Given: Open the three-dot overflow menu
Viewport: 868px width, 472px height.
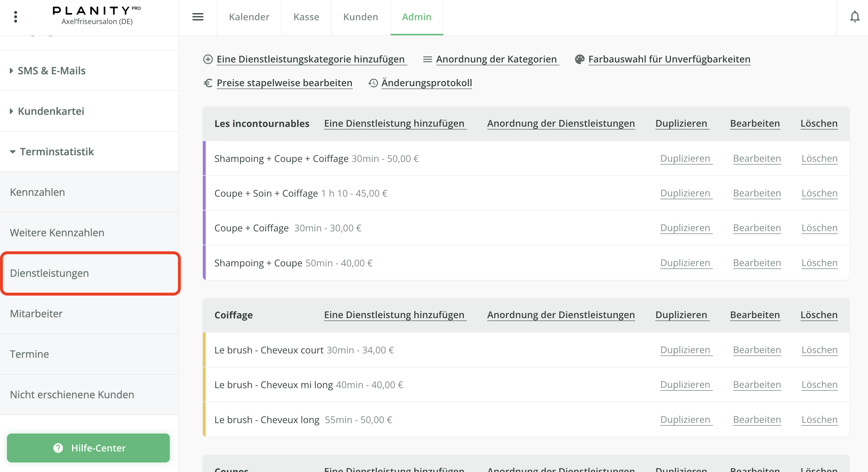Looking at the screenshot, I should pos(16,17).
